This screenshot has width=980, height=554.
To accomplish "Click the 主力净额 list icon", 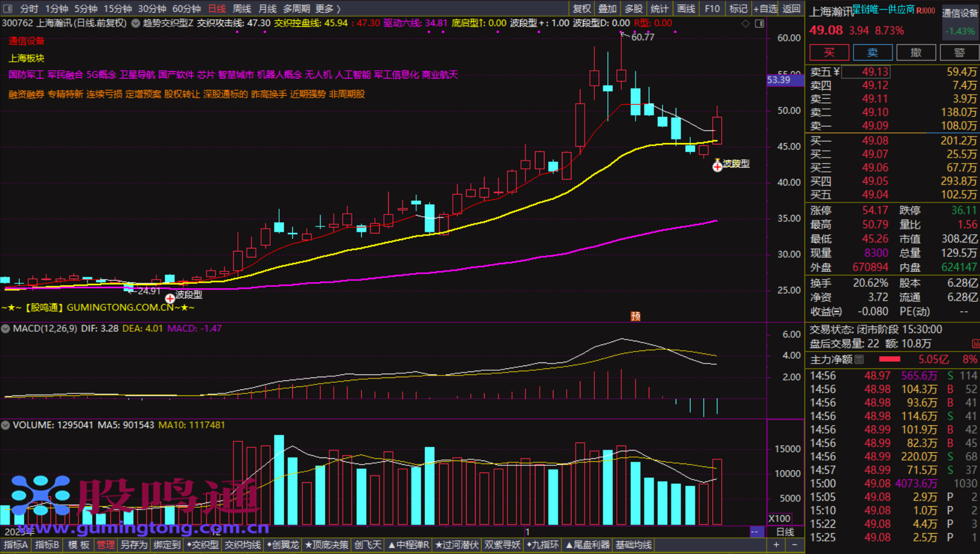I will click(860, 359).
